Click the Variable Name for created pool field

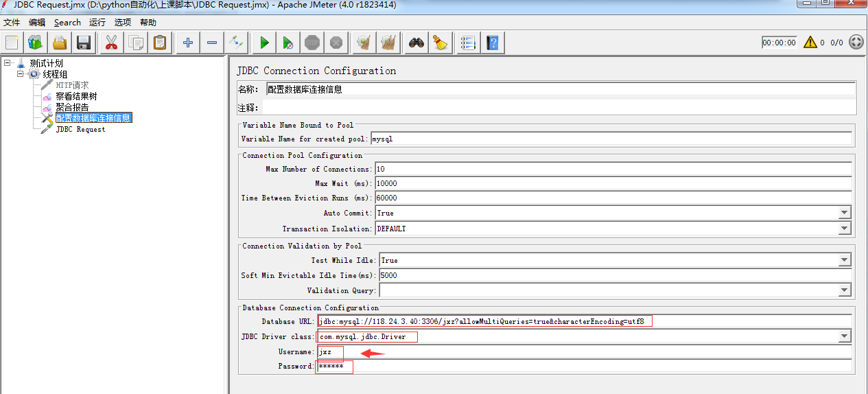611,139
